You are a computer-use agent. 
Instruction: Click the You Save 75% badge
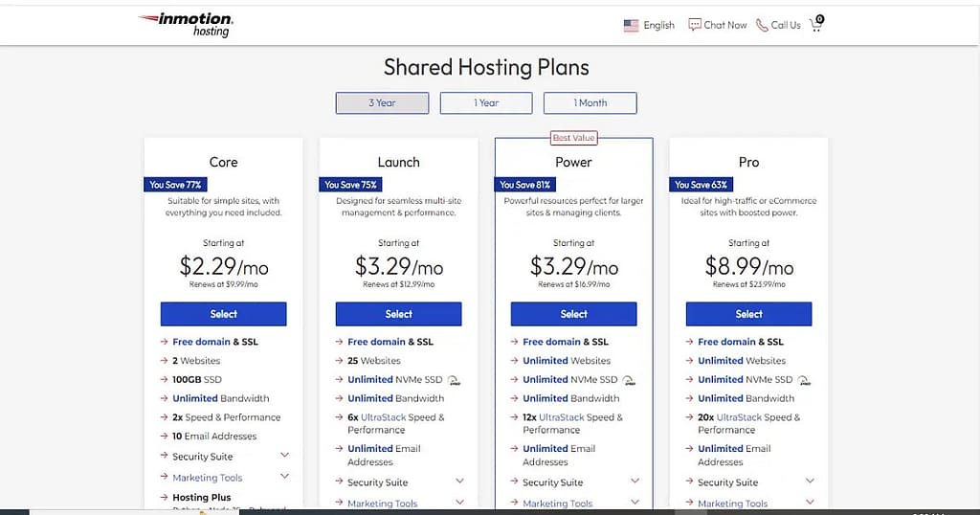[x=350, y=185]
